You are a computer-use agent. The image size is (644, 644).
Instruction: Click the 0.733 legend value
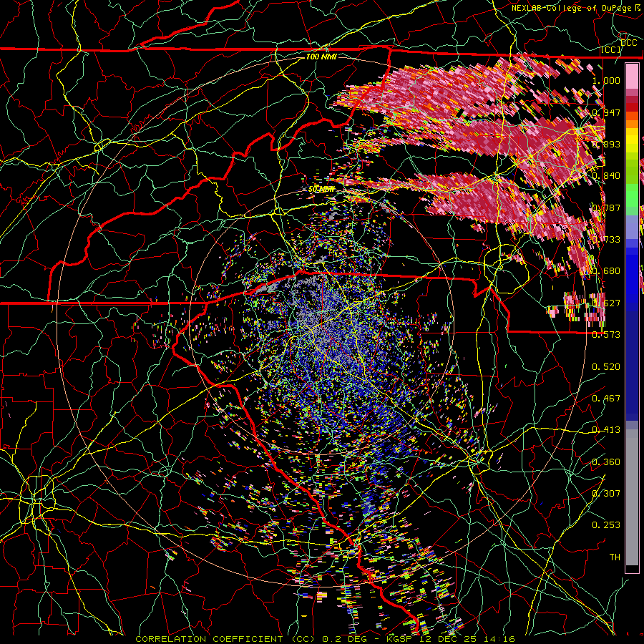pos(606,239)
